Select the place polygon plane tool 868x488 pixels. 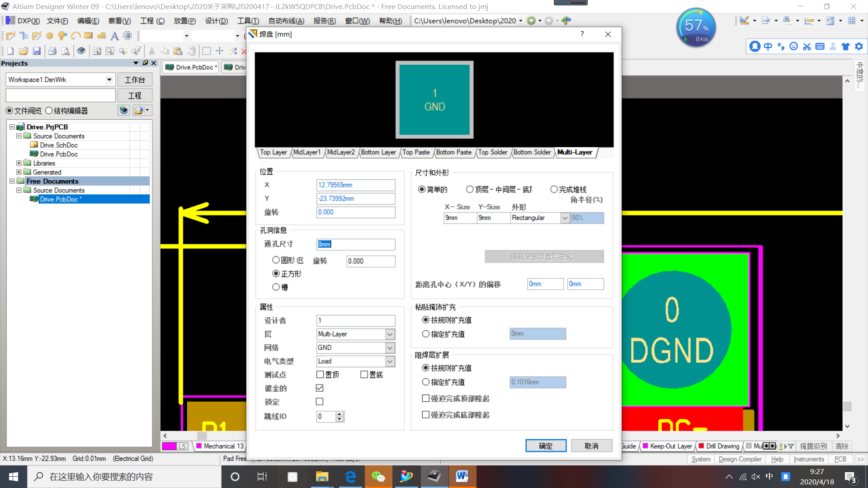point(102,36)
